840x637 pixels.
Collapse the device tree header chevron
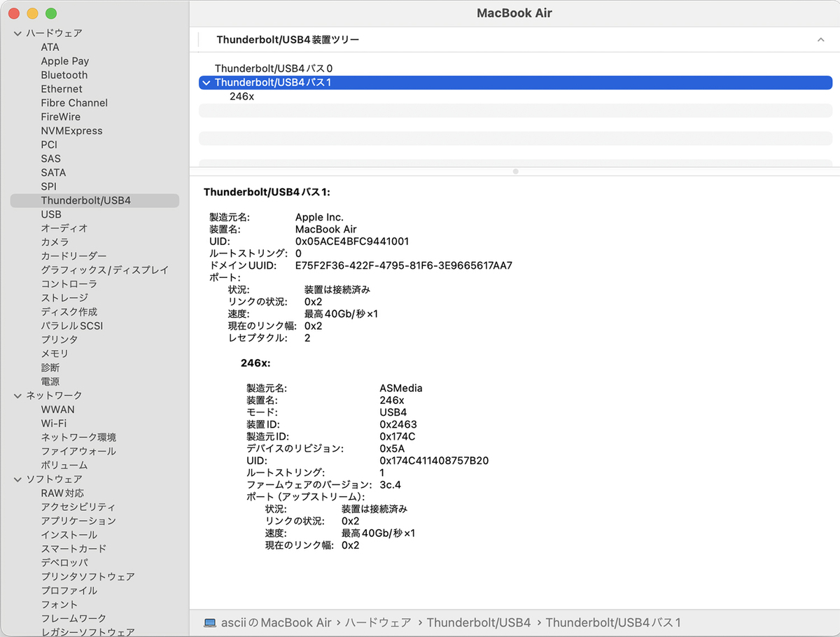[x=820, y=40]
